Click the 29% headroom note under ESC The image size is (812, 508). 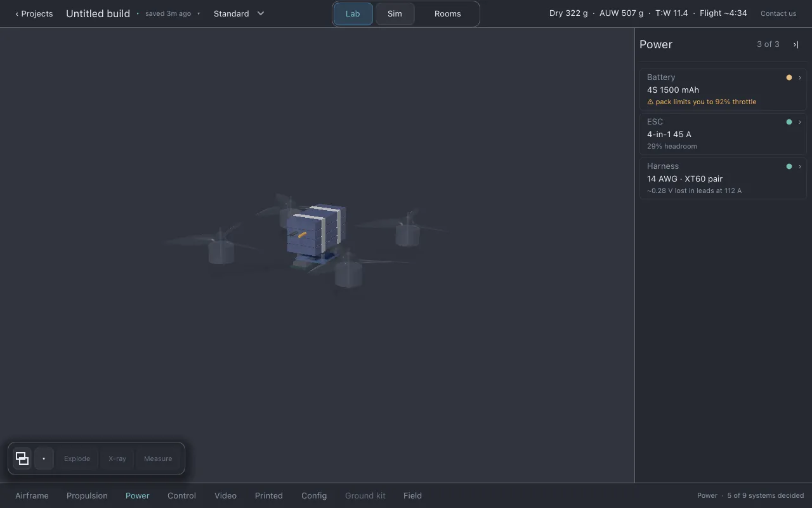[x=672, y=146]
